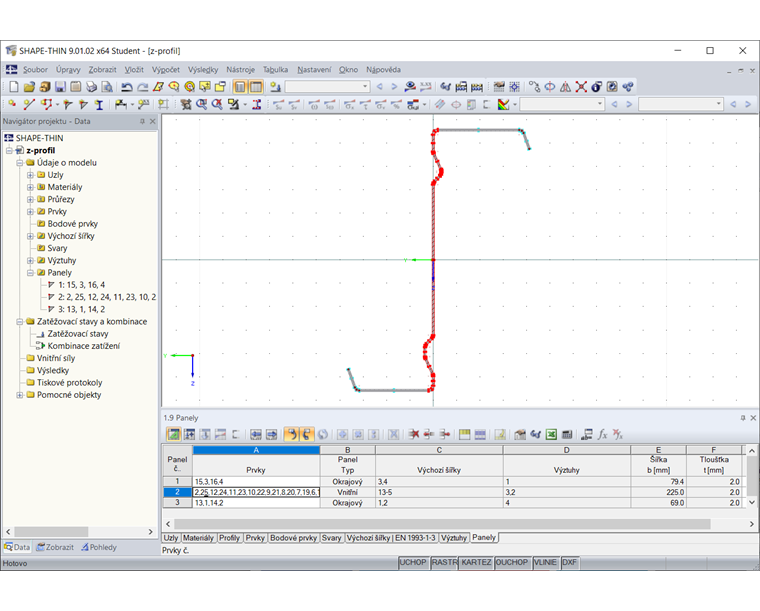Screen dimensions: 760x611
Task: Close the Navigátor projektu panel
Action: pos(153,121)
